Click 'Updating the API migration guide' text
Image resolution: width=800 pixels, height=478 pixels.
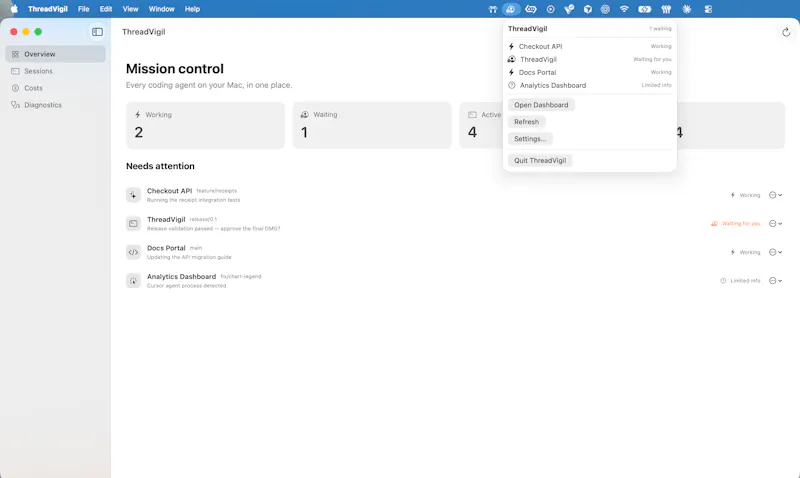coord(189,257)
